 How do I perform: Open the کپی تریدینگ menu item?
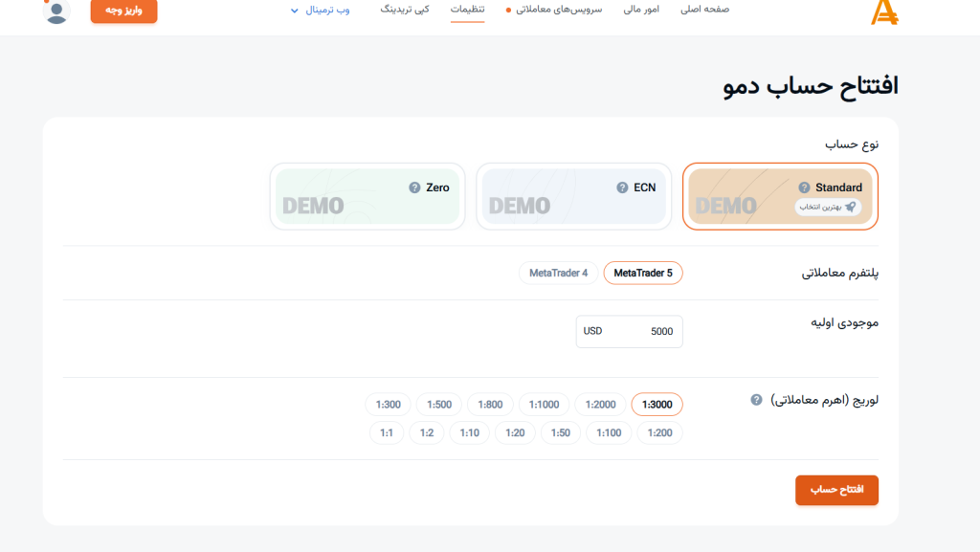point(405,10)
